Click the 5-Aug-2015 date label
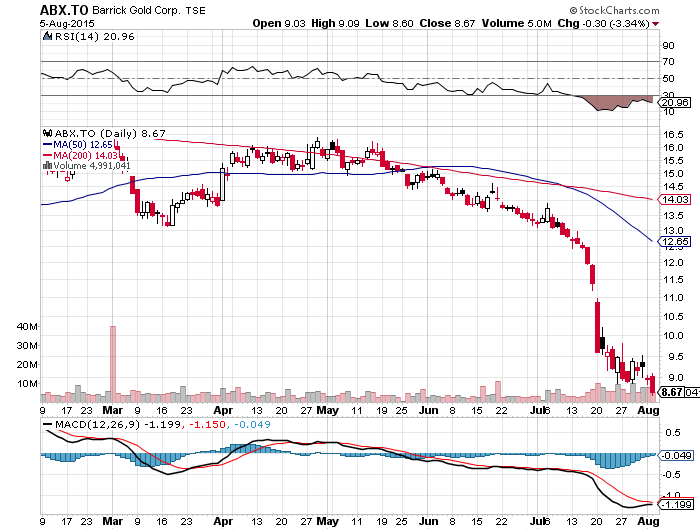700x530 pixels. (x=67, y=23)
